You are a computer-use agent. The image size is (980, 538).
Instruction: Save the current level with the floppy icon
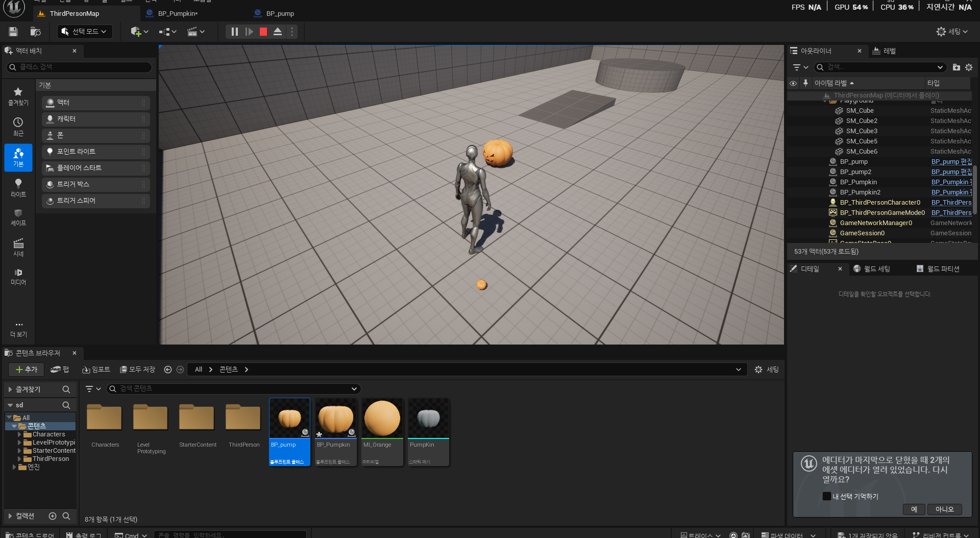[13, 32]
